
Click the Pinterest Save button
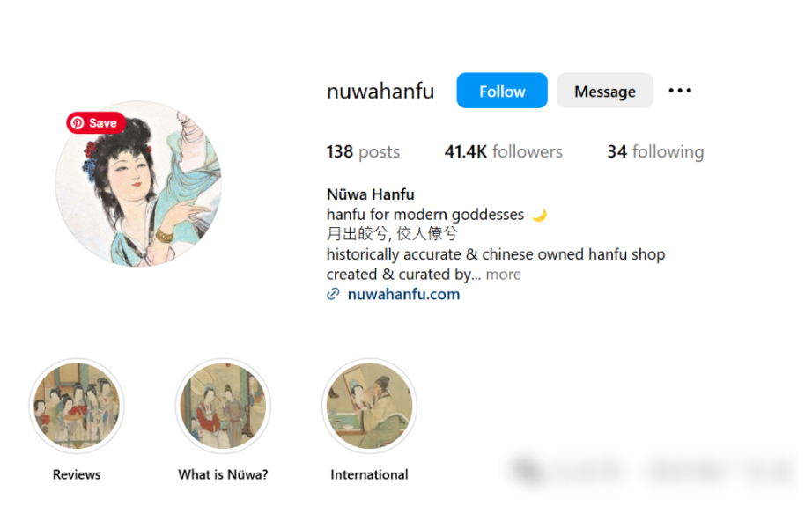click(x=96, y=123)
